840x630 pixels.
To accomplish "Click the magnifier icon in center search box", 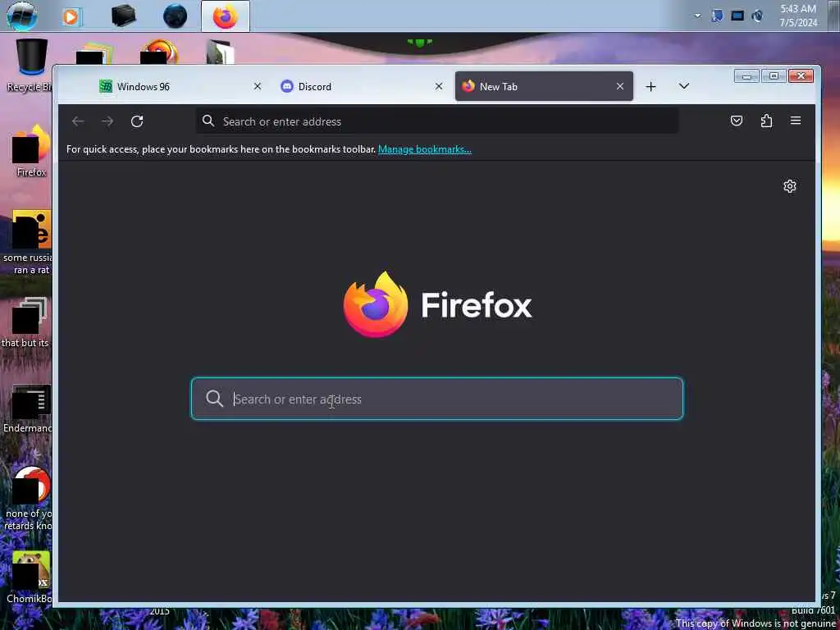I will pos(214,399).
